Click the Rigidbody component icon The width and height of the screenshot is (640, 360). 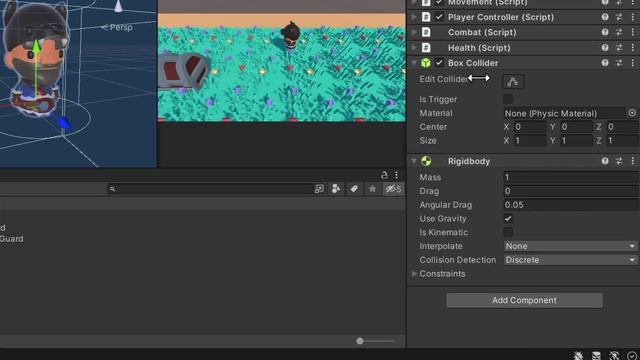tap(426, 161)
